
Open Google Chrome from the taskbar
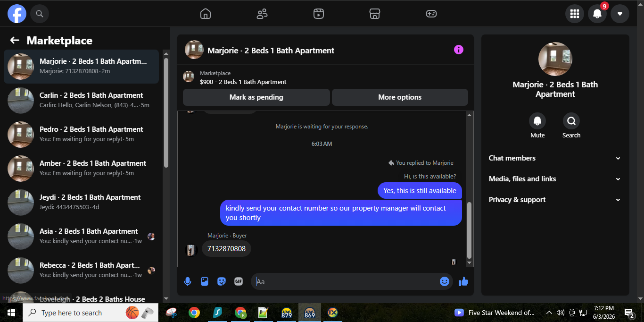pyautogui.click(x=194, y=313)
